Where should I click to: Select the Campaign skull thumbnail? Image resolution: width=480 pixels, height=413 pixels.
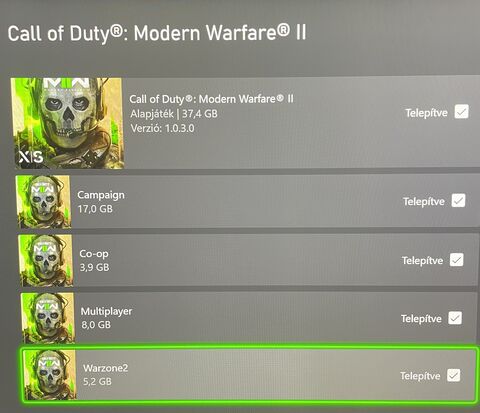[43, 202]
